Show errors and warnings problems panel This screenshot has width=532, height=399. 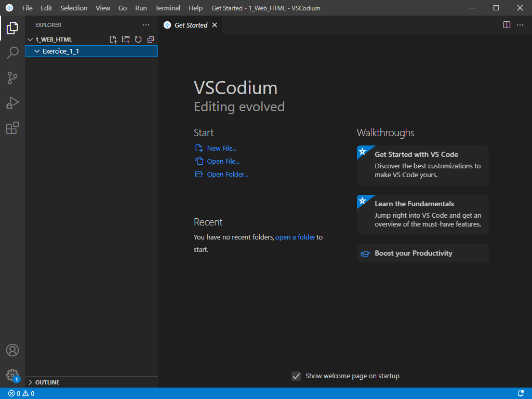click(x=21, y=394)
